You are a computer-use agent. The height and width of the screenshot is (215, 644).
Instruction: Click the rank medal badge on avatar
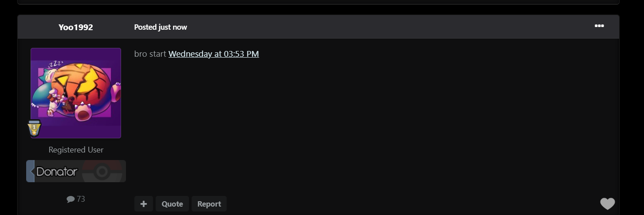(34, 128)
